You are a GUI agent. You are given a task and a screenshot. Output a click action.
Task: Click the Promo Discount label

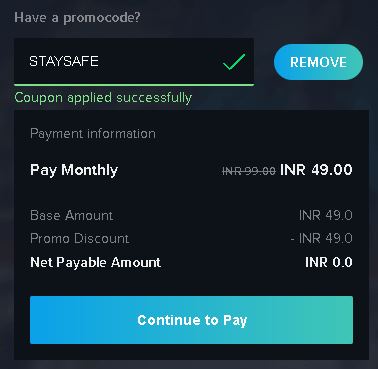click(80, 238)
